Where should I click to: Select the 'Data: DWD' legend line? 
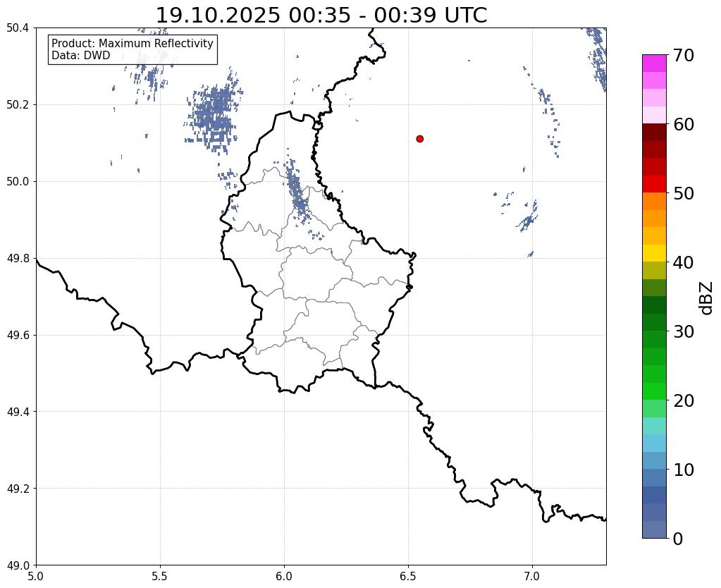click(81, 56)
